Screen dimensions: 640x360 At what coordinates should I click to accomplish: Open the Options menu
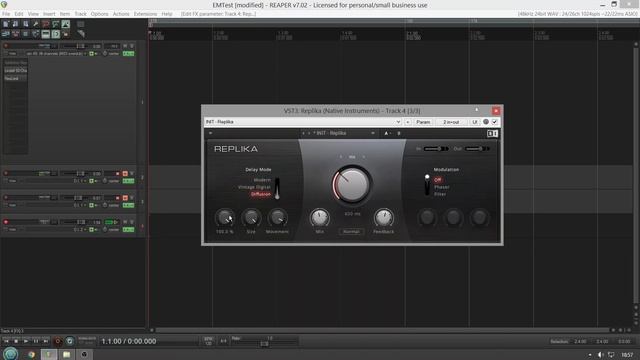(99, 14)
